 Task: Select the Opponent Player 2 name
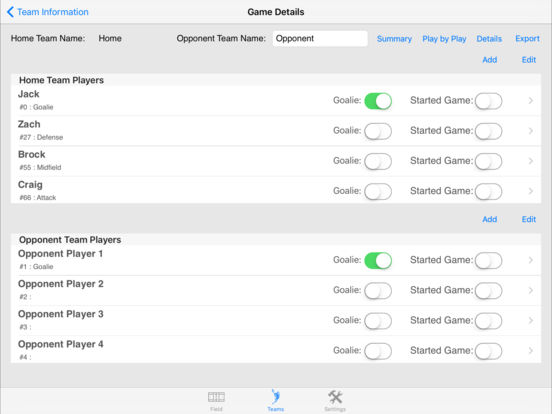point(61,284)
